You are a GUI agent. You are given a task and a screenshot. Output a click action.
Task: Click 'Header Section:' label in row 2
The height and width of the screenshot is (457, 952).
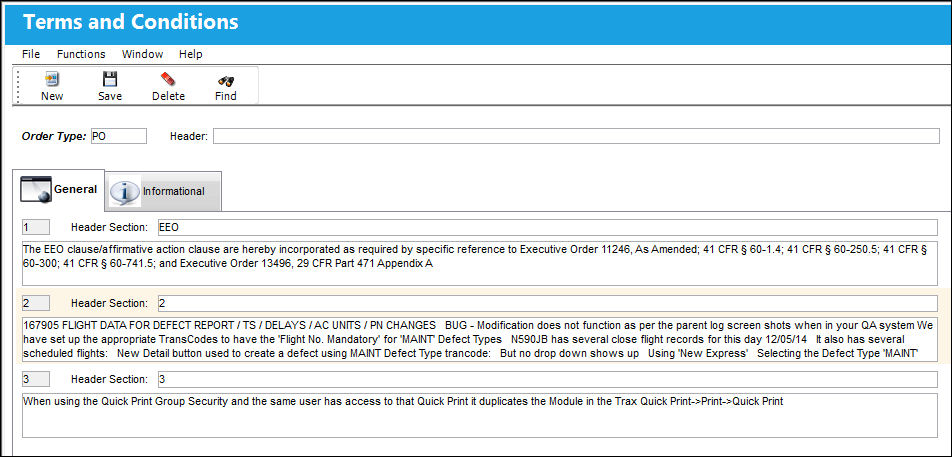point(109,303)
